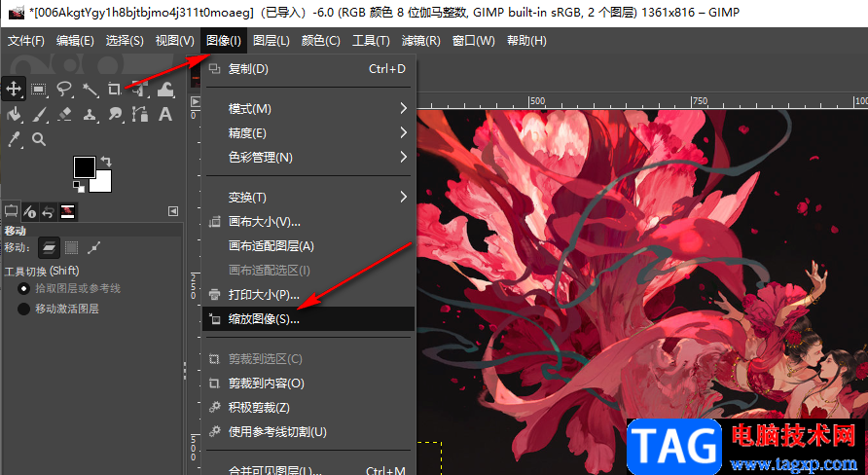
Task: Expand the 模式(M) submenu
Action: click(308, 108)
